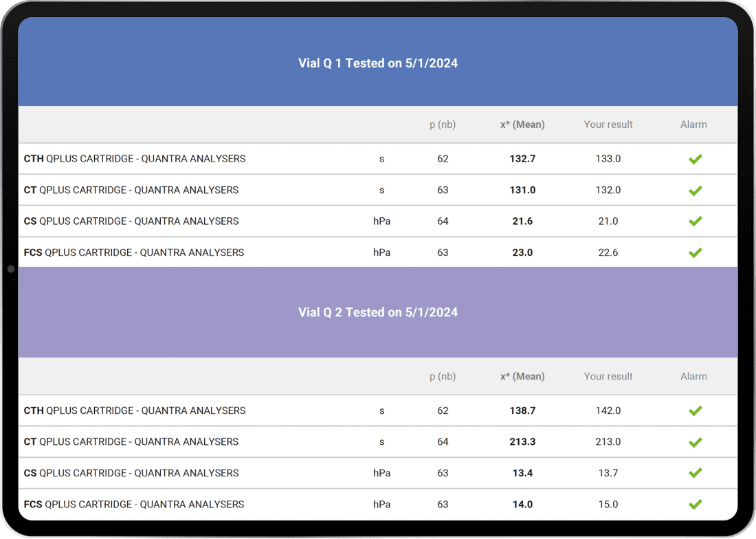Click your result value 132.0
756x539 pixels.
(x=608, y=190)
